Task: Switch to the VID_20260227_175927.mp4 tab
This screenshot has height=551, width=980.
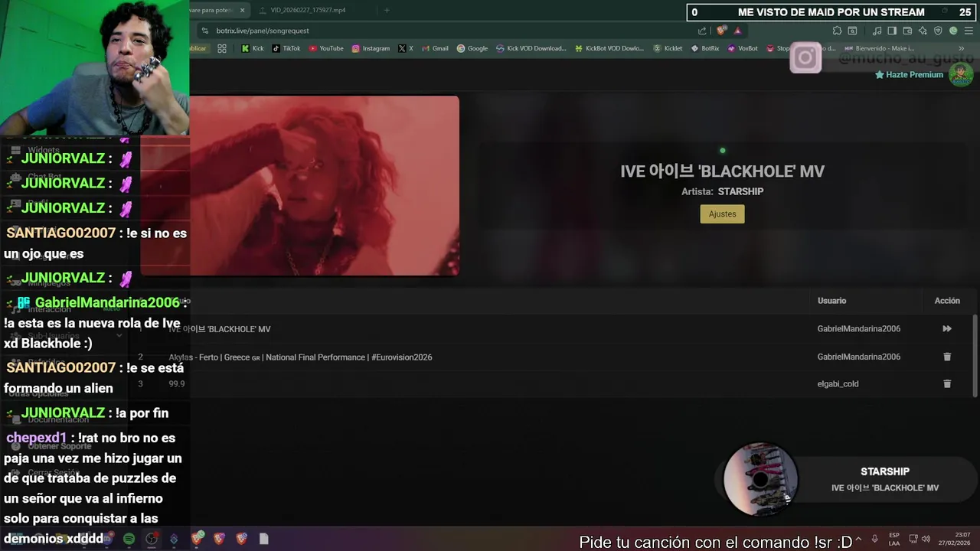Action: (x=308, y=10)
